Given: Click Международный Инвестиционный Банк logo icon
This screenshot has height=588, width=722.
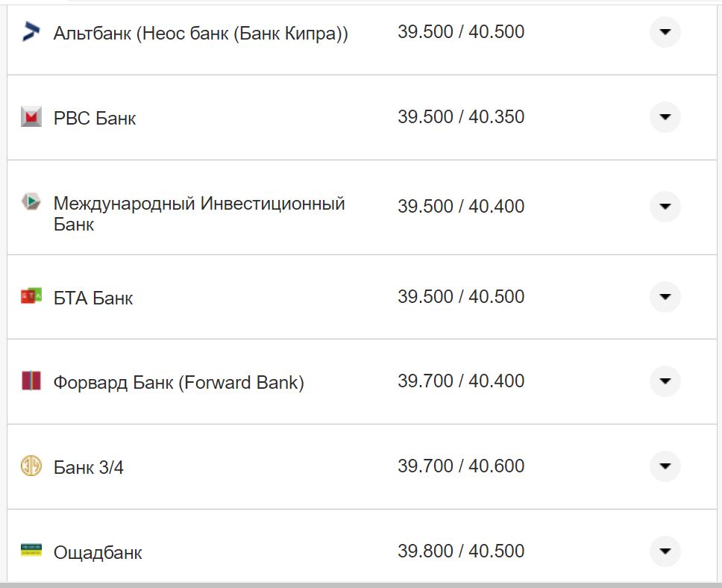Looking at the screenshot, I should click(31, 202).
